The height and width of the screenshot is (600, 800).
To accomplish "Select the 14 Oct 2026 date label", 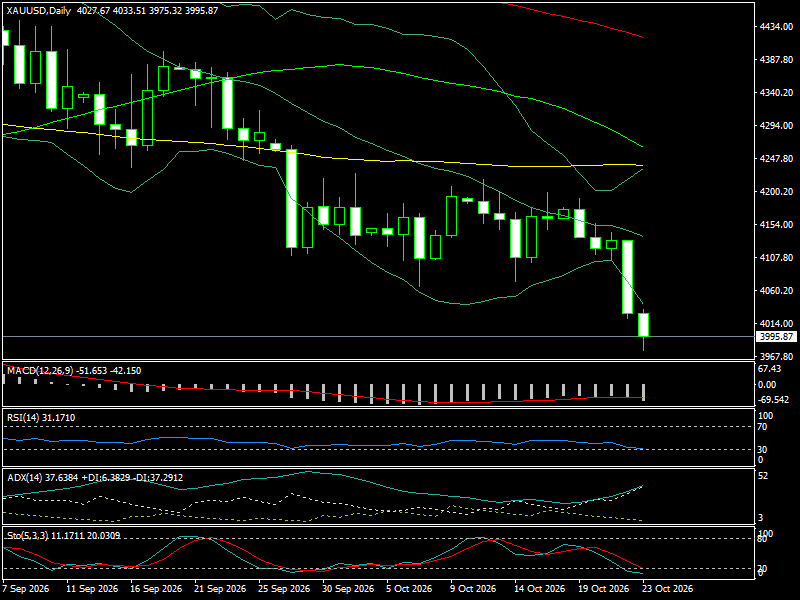I will point(540,589).
